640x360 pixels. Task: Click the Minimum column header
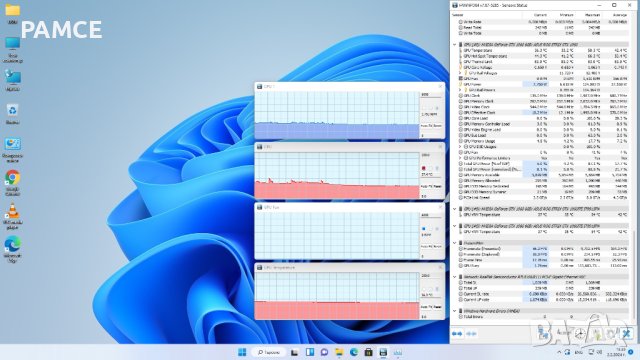tap(562, 15)
